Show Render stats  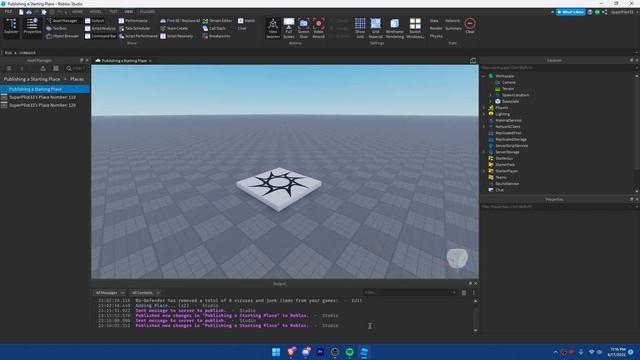tap(436, 28)
